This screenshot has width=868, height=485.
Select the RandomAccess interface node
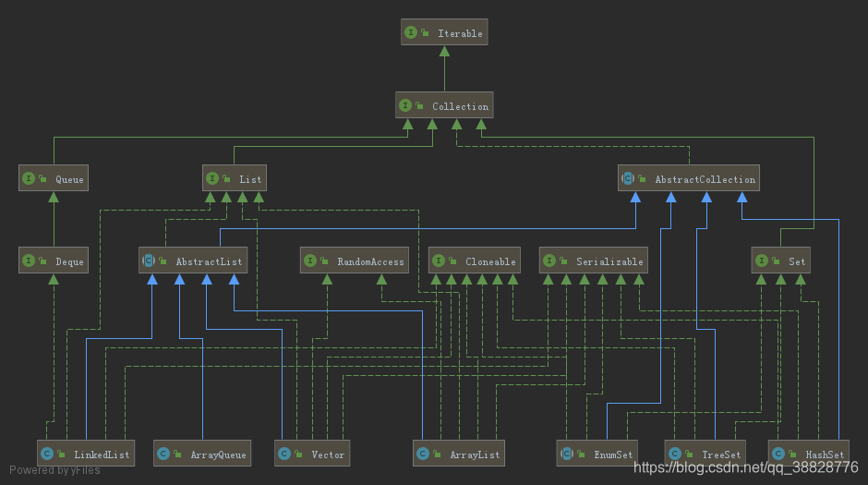(x=355, y=261)
